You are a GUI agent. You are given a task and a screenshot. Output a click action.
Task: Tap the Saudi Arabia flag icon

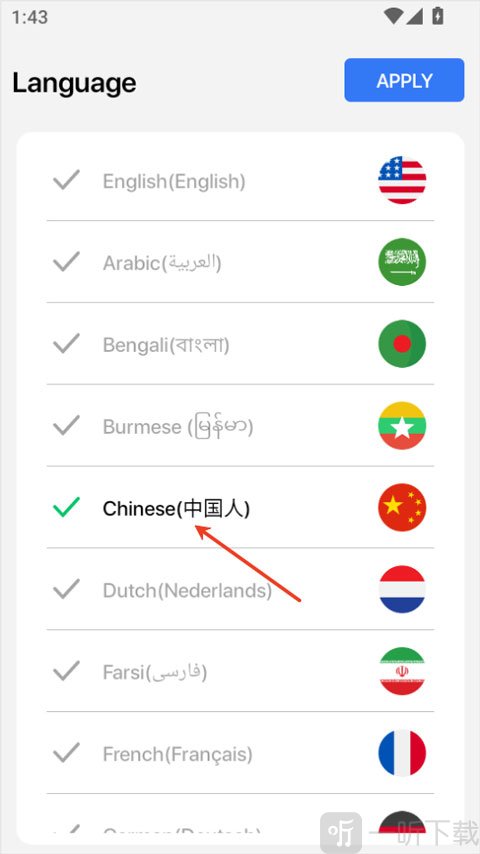(402, 262)
